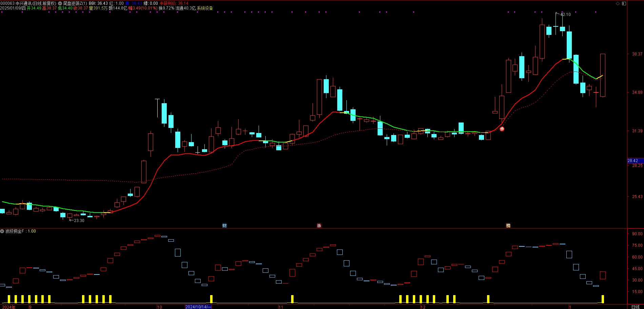
Task: Click the month 1 label on the date axis
Action: tap(570, 307)
